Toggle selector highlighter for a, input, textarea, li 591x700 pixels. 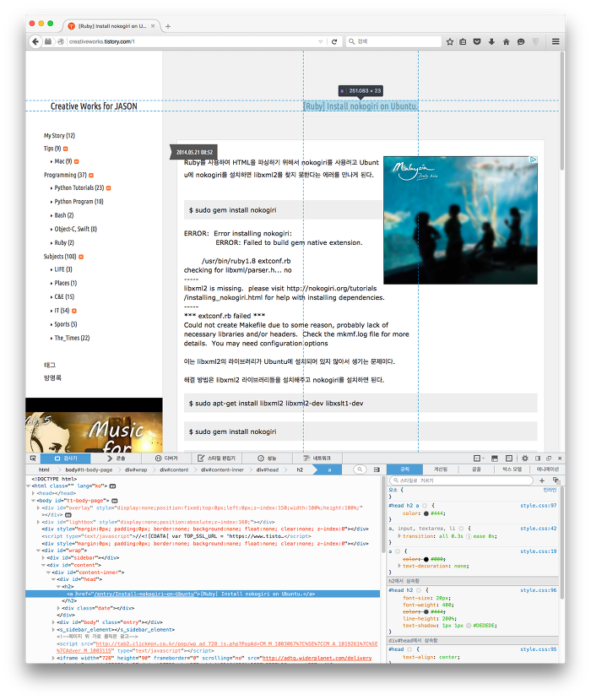(x=461, y=529)
